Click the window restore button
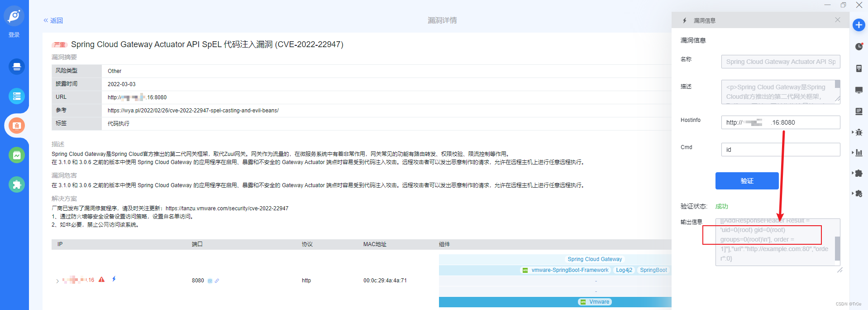 (843, 5)
